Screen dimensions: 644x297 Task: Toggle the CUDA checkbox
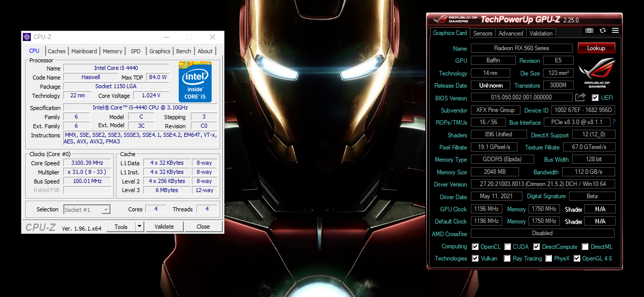[x=507, y=247]
